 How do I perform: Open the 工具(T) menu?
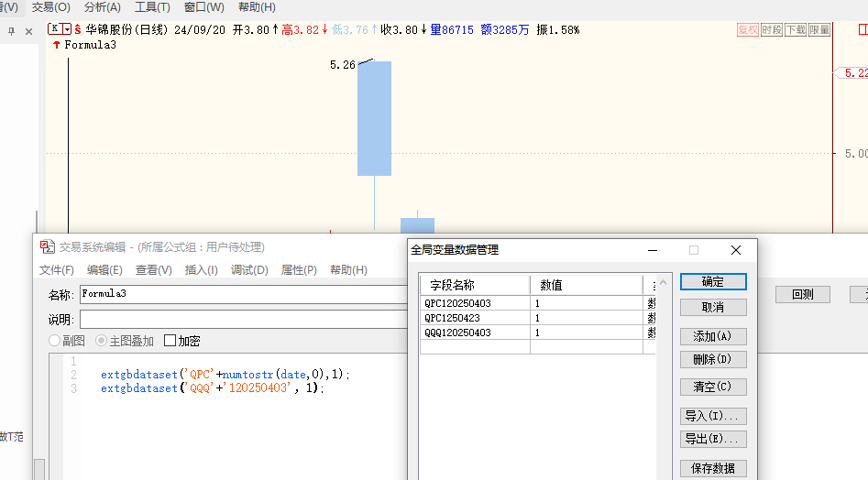(152, 7)
